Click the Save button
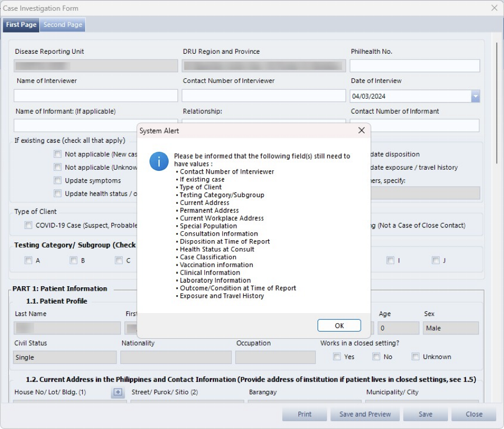504x429 pixels. click(426, 414)
